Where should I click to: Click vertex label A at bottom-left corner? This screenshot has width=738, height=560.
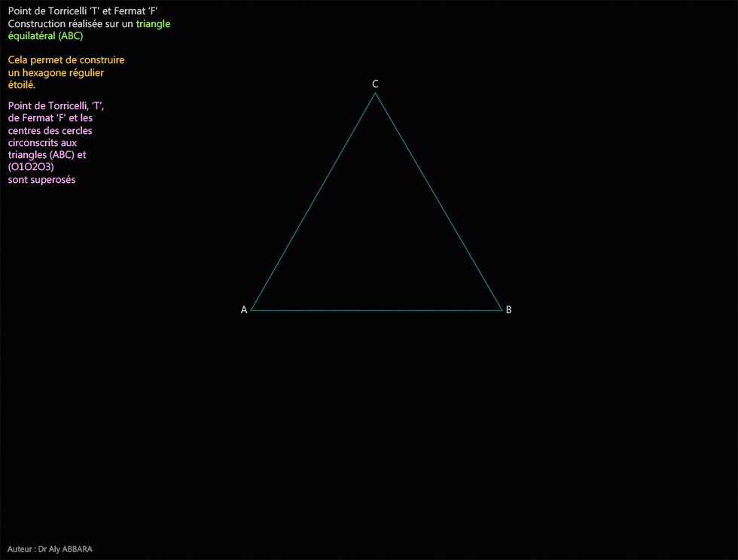243,309
